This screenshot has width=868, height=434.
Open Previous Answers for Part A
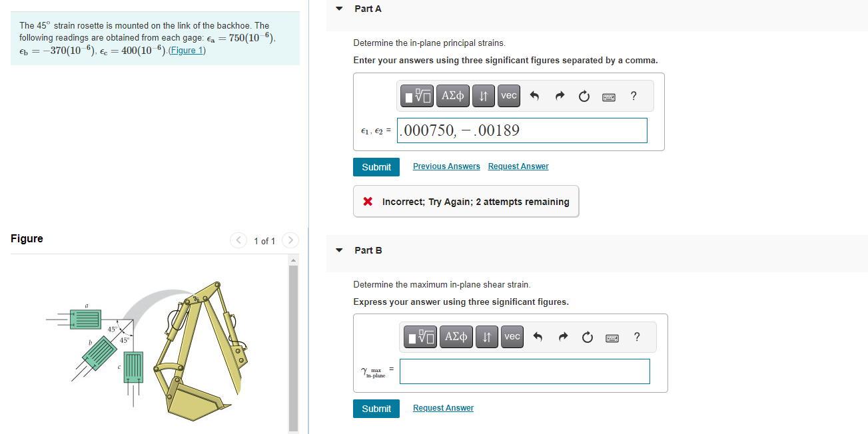446,166
